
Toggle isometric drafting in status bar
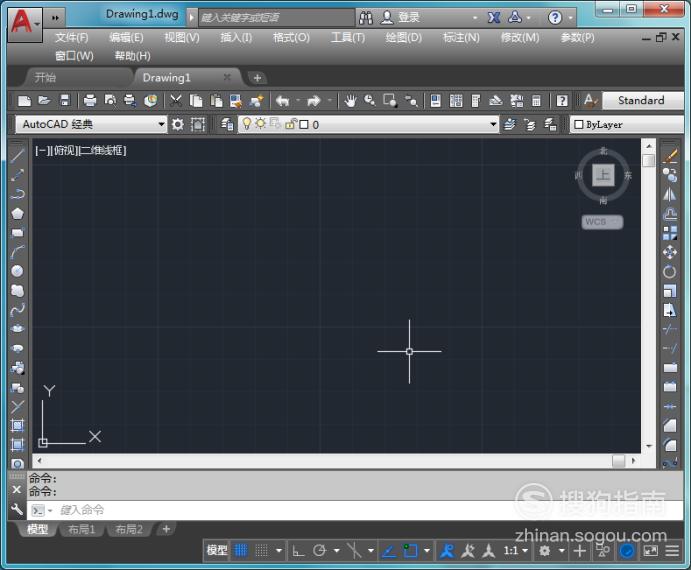354,550
